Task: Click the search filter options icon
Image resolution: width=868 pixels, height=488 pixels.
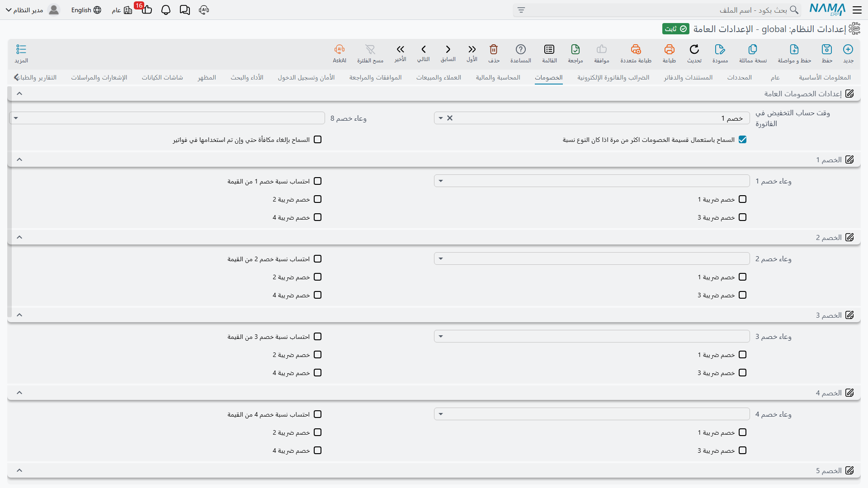Action: tap(521, 10)
